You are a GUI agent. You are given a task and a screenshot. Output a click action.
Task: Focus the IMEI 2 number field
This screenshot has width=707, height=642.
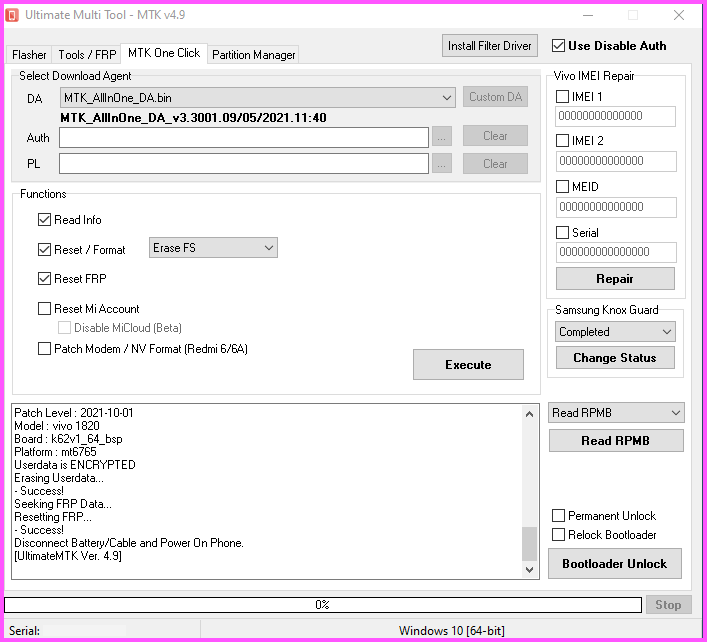[616, 161]
